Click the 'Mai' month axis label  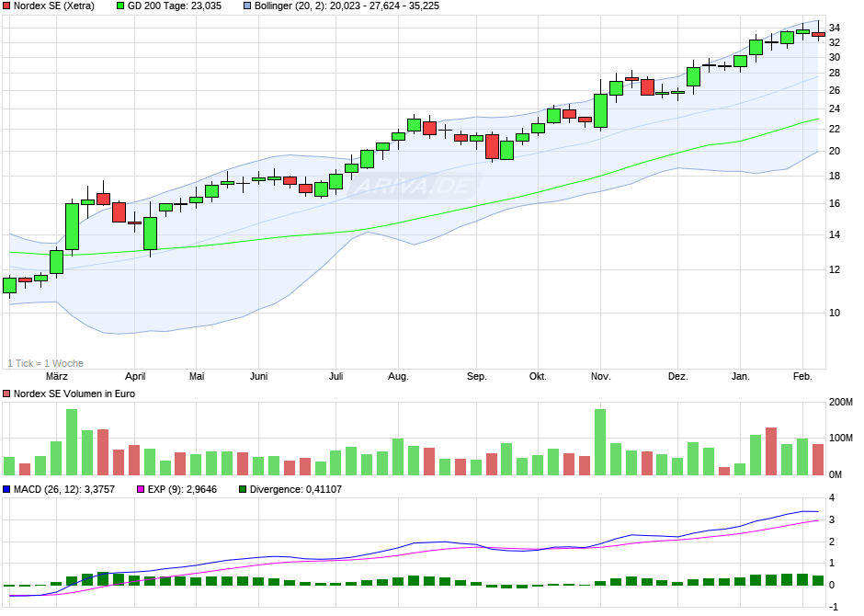[x=197, y=376]
